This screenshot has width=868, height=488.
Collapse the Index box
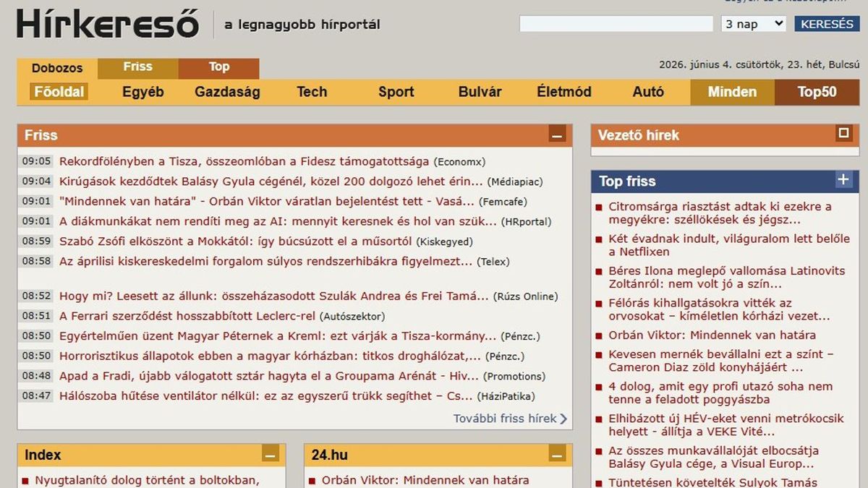271,455
